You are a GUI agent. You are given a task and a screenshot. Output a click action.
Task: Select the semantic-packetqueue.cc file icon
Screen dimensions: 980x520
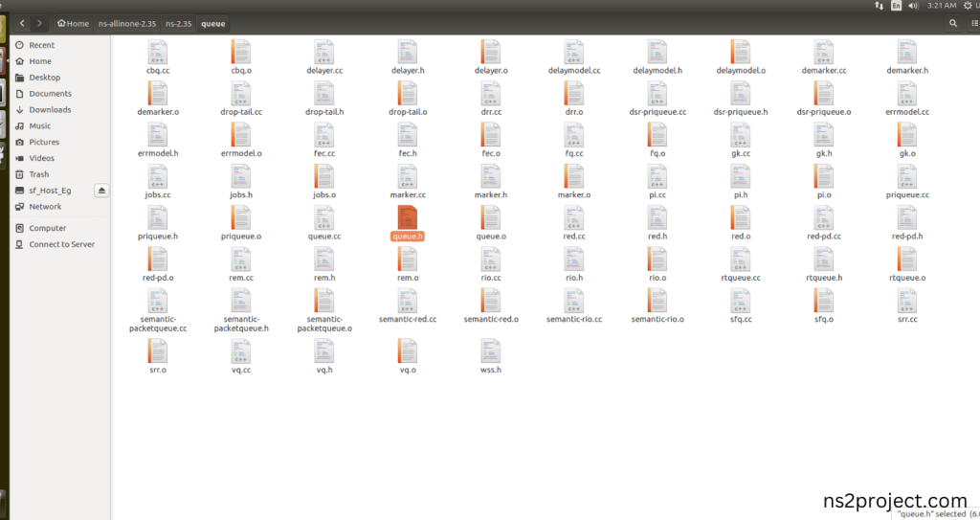[158, 301]
